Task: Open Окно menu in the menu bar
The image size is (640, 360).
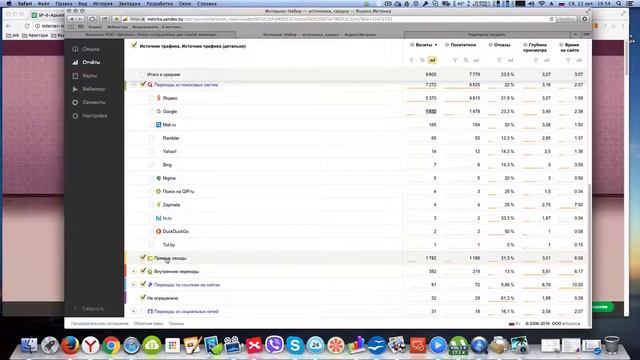Action: point(185,4)
